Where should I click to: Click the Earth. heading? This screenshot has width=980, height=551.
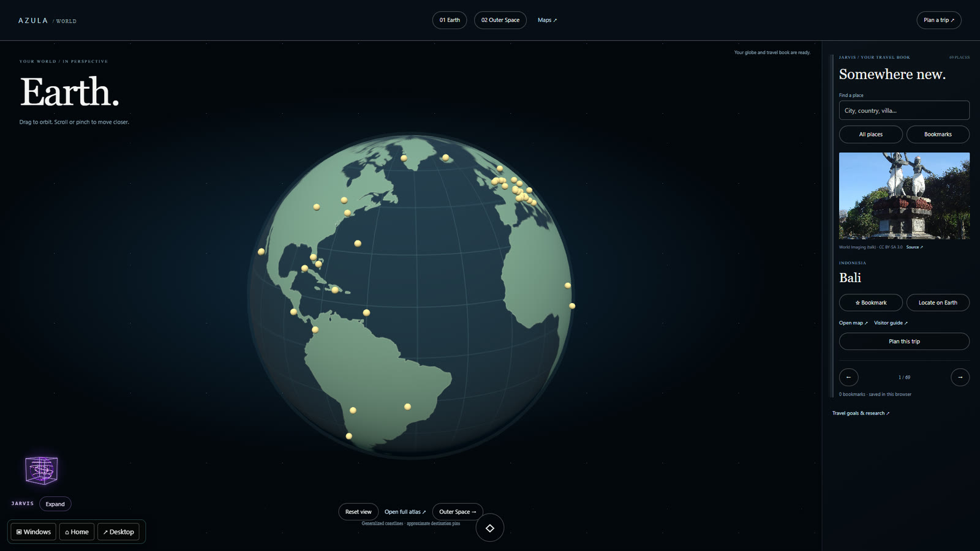click(69, 92)
